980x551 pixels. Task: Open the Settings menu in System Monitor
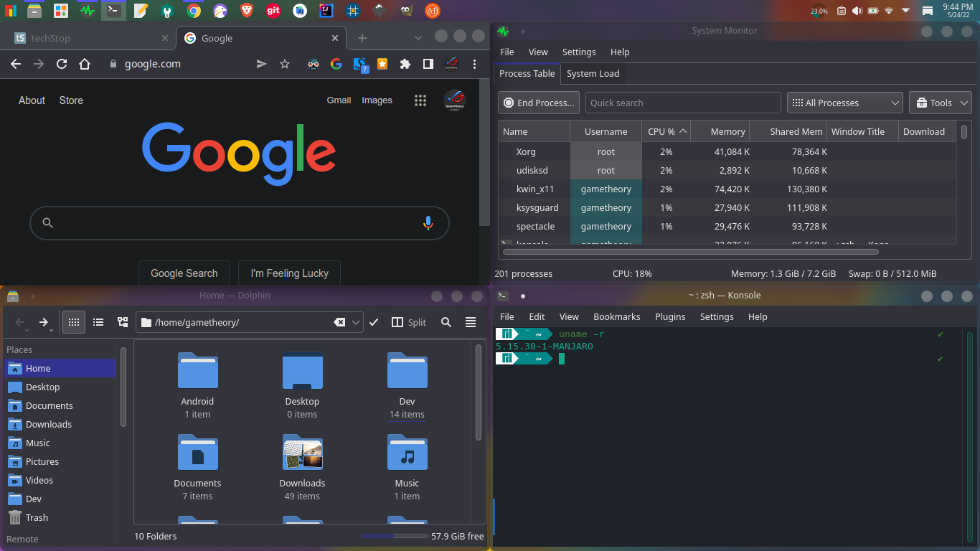point(579,52)
